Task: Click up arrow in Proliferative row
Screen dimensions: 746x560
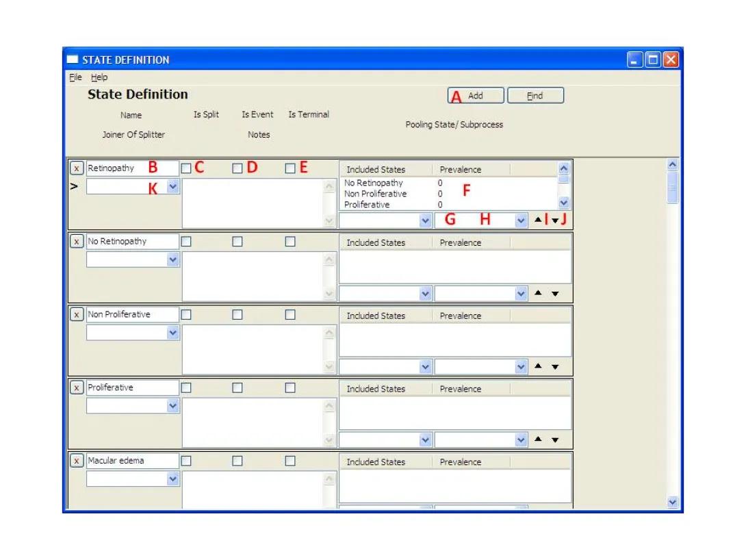Action: [x=538, y=439]
